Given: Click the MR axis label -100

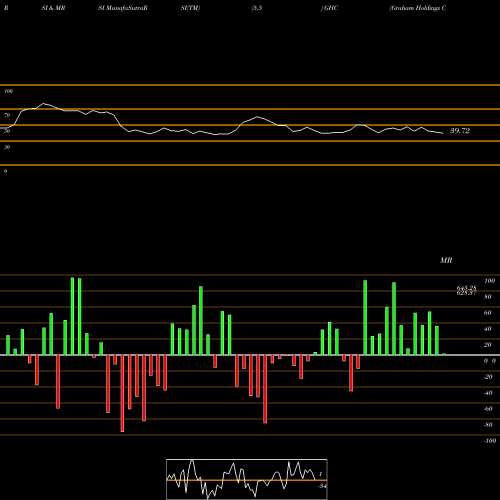Looking at the screenshot, I should click(490, 441).
